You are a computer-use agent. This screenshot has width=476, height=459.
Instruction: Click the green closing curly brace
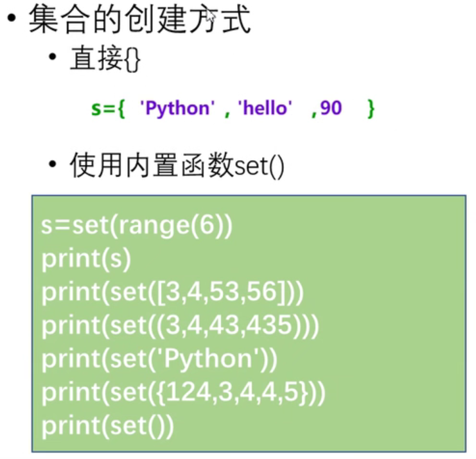coord(370,108)
